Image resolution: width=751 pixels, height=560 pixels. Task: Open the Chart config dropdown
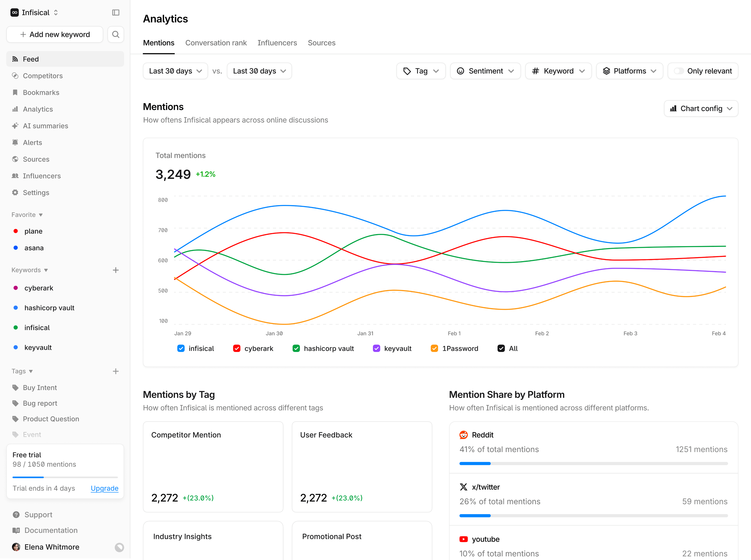[701, 109]
